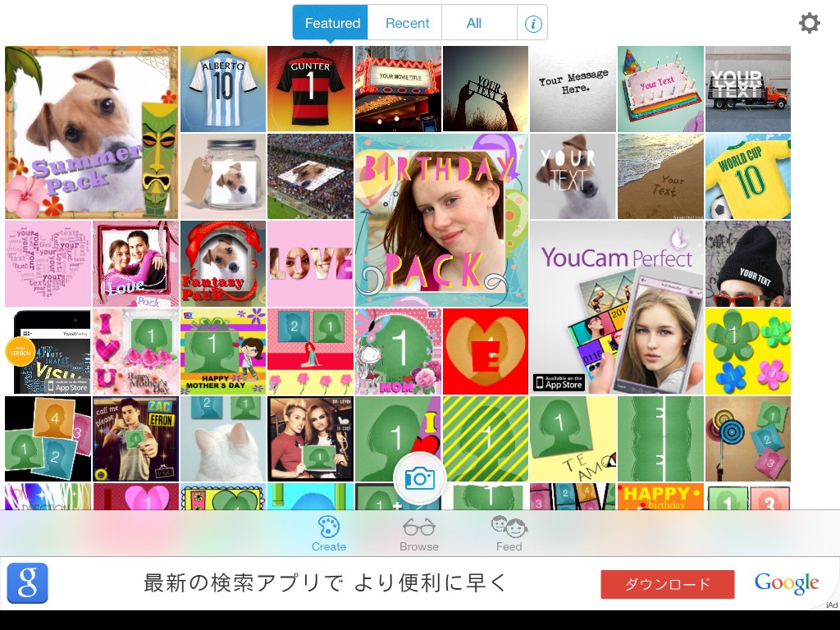840x630 pixels.
Task: Select the Your Movie Title marquee template
Action: click(398, 89)
